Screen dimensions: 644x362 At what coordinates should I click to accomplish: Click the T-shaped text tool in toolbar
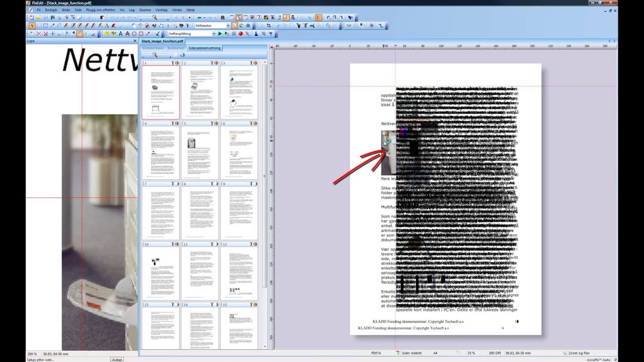point(305,26)
